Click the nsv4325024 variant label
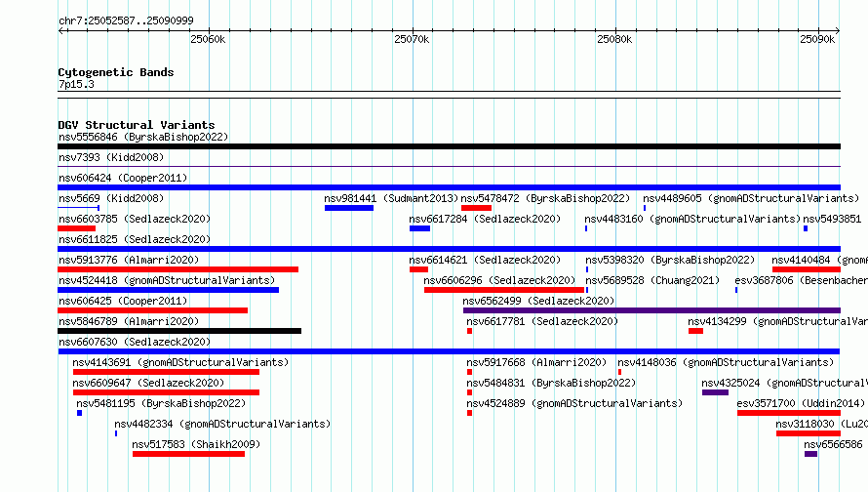868x492 pixels. tap(784, 383)
